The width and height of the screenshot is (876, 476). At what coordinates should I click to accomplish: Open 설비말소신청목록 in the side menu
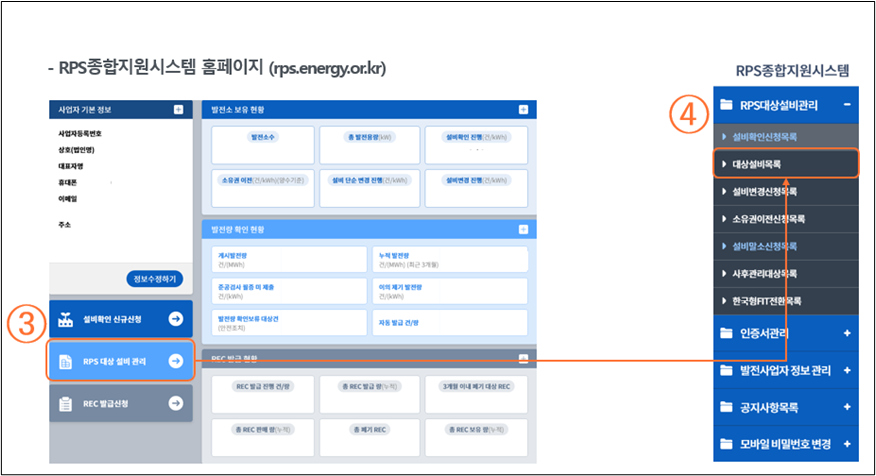pos(785,246)
